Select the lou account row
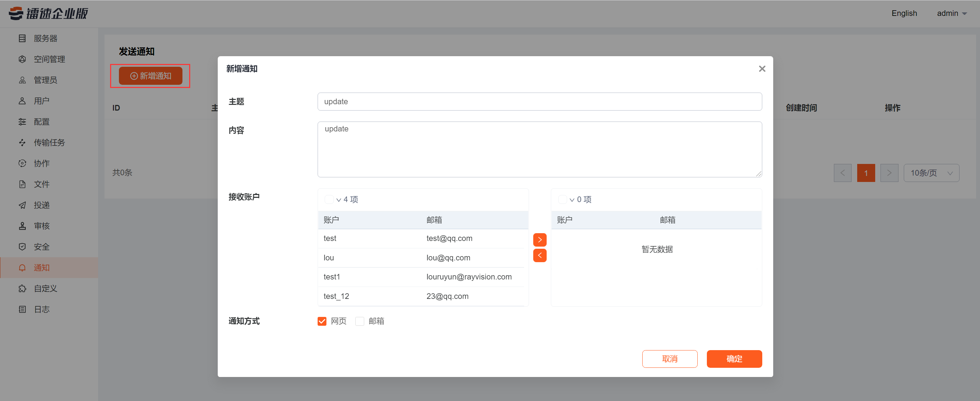 [421, 258]
